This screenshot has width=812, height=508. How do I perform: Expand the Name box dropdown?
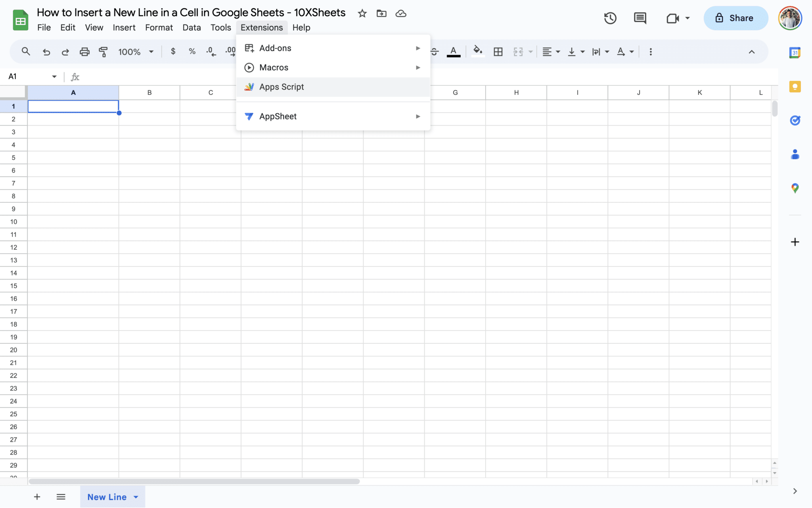click(54, 77)
